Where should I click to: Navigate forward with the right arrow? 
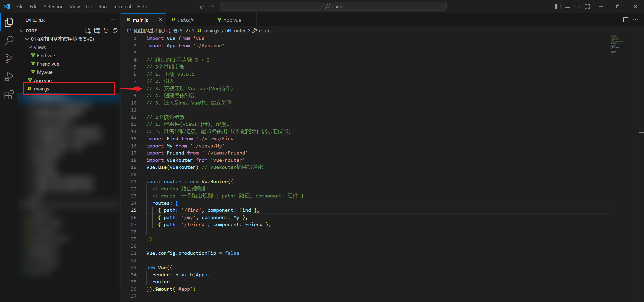pyautogui.click(x=212, y=7)
